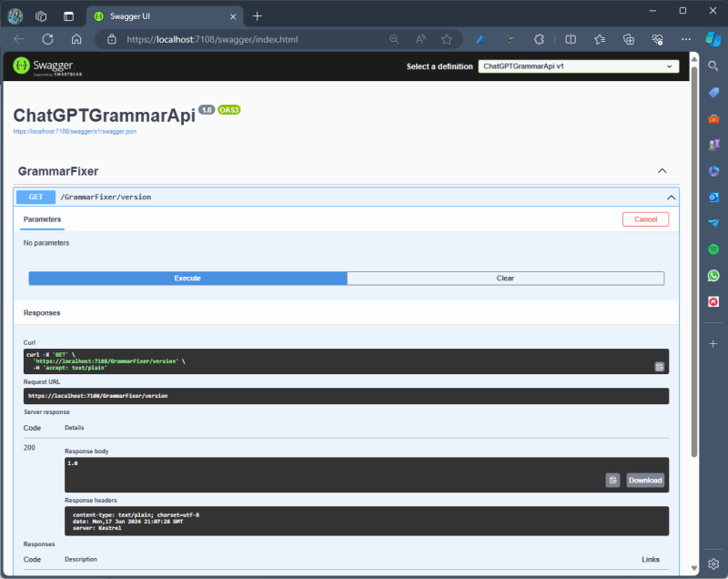Toggle the vertical tabs icon
Image resolution: width=728 pixels, height=579 pixels.
(x=69, y=16)
